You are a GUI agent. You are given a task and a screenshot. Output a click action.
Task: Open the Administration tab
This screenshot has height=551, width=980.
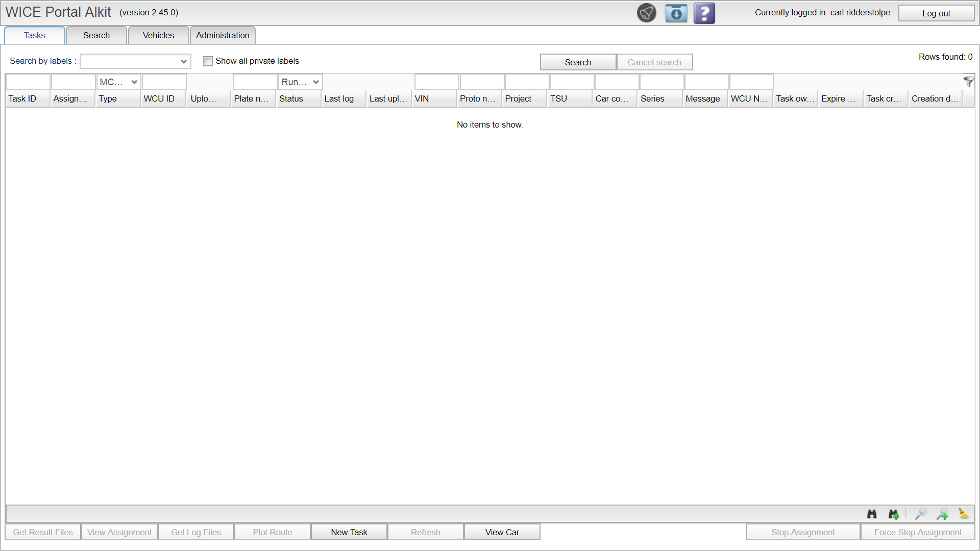click(x=223, y=35)
